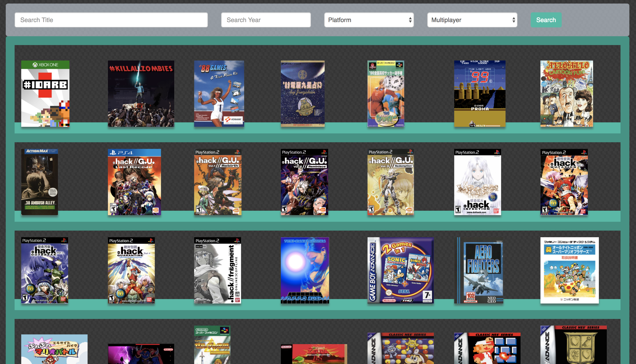Select .hack//G.U. Vol.2 Reminisce cover
The height and width of the screenshot is (364, 636).
coord(304,182)
